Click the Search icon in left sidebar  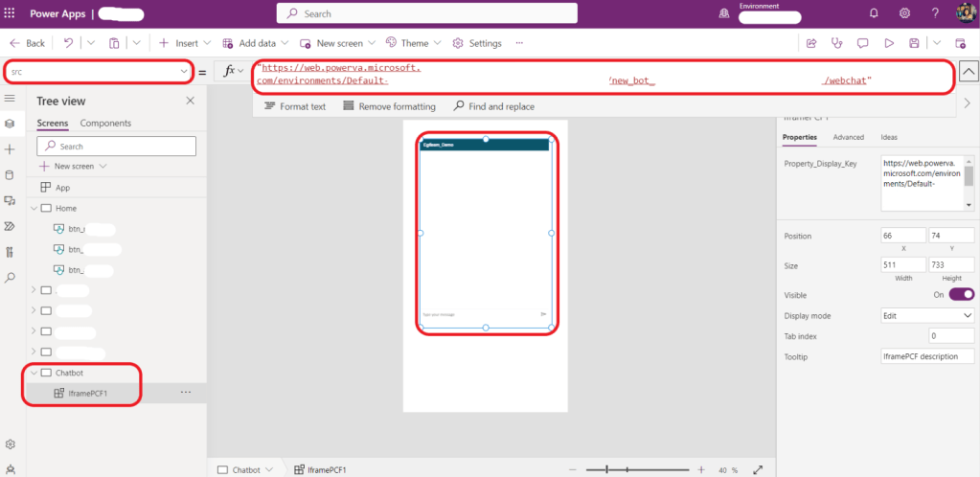(10, 278)
